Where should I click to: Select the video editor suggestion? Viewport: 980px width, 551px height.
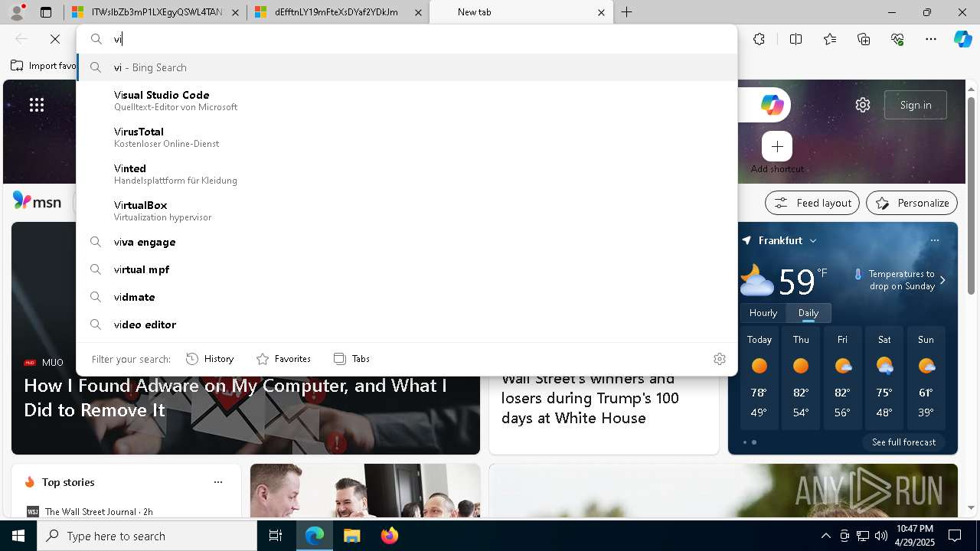point(407,324)
